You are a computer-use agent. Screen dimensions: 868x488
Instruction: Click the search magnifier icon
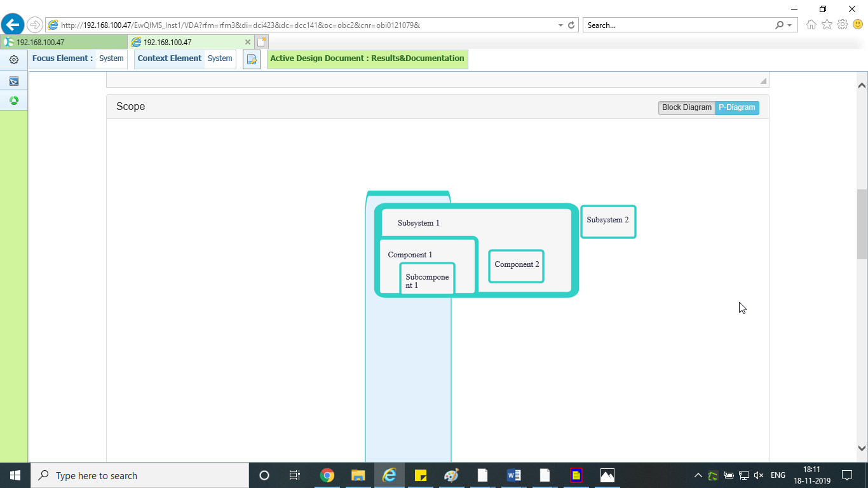780,25
